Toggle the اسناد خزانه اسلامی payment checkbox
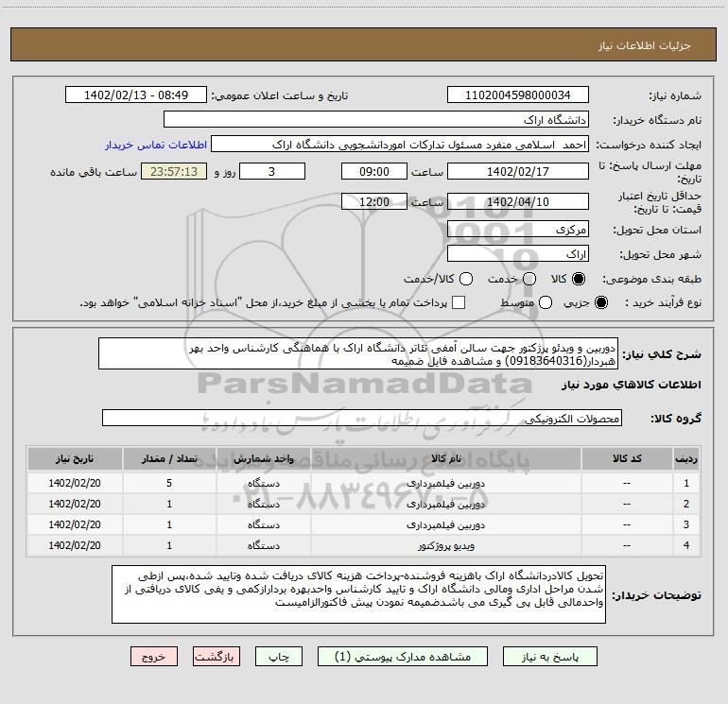The height and width of the screenshot is (704, 728). 459,302
